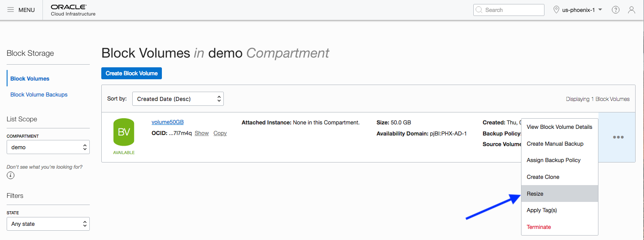Select Terminate from the actions menu

pyautogui.click(x=539, y=227)
